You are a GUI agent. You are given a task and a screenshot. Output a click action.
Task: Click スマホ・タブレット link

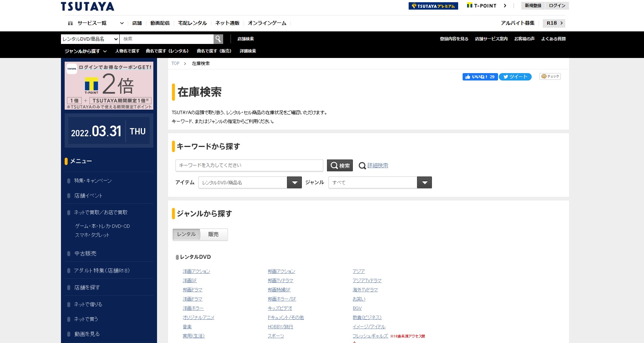tap(92, 235)
